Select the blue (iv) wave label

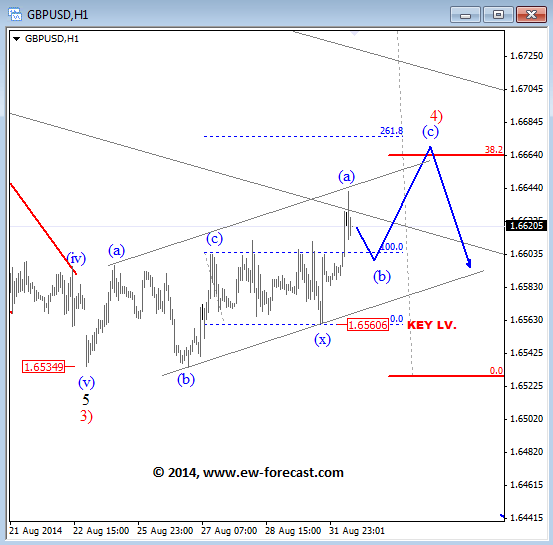click(x=76, y=258)
